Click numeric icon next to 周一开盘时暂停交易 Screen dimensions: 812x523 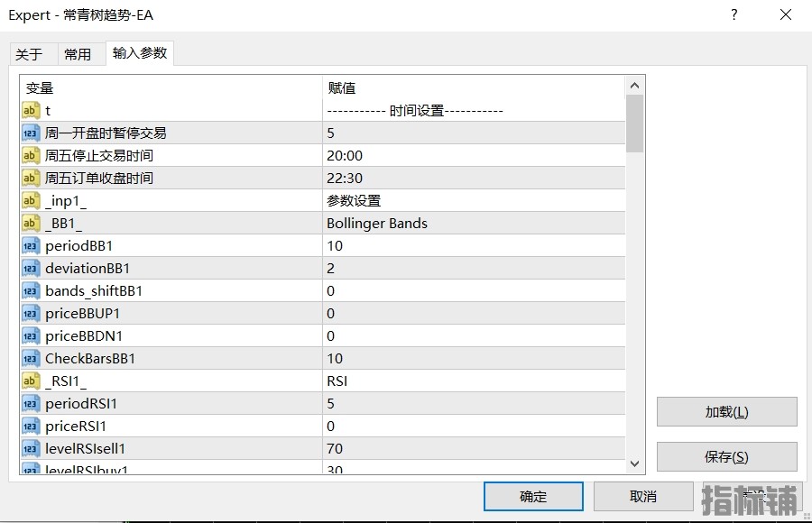(x=31, y=133)
